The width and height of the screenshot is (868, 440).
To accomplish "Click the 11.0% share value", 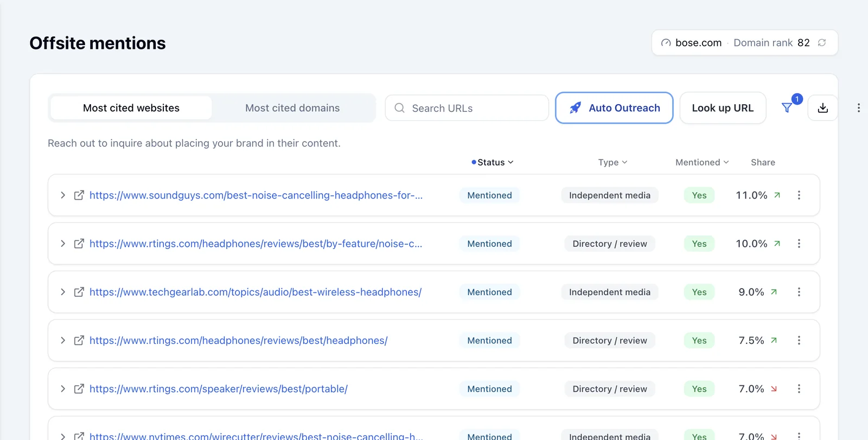I will point(751,195).
